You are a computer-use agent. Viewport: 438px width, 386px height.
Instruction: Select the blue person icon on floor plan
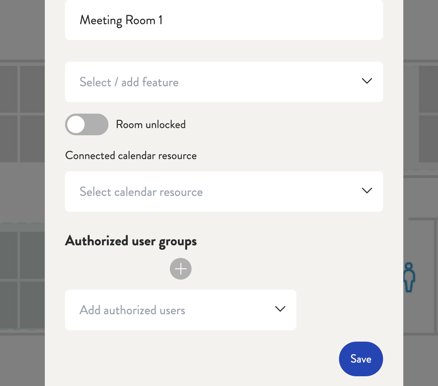point(409,277)
